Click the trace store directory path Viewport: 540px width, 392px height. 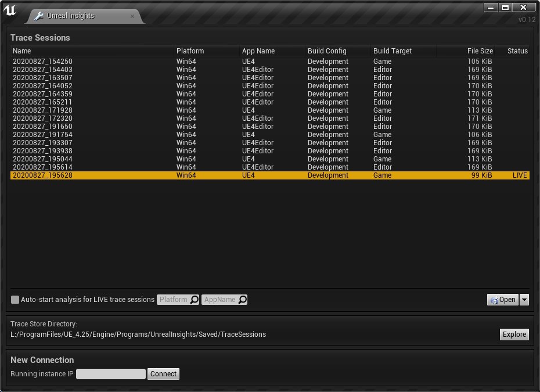[138, 335]
